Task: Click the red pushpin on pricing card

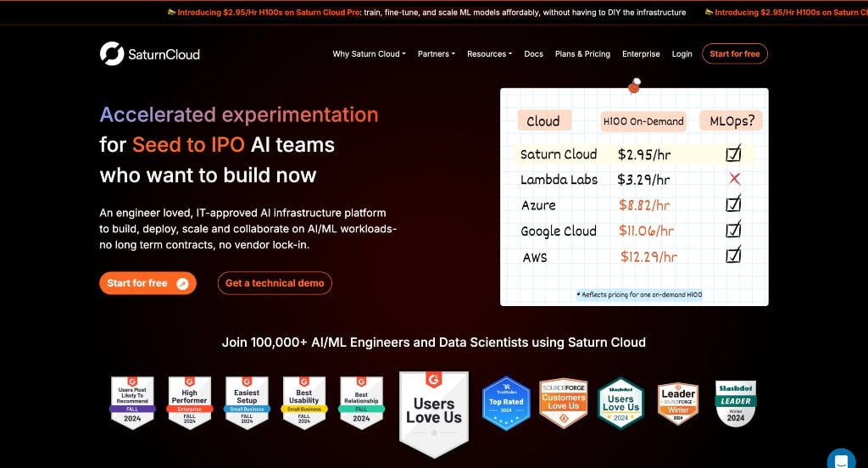Action: [x=634, y=86]
